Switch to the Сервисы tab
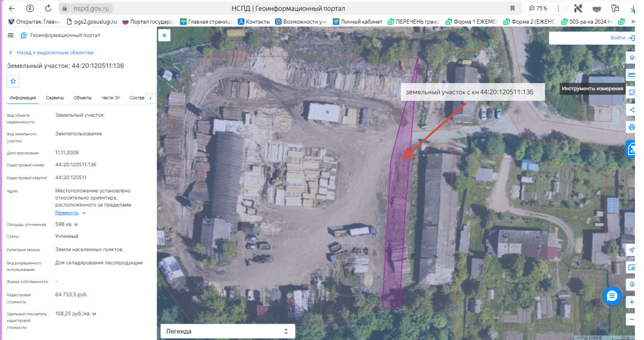644x340 pixels. tap(55, 98)
